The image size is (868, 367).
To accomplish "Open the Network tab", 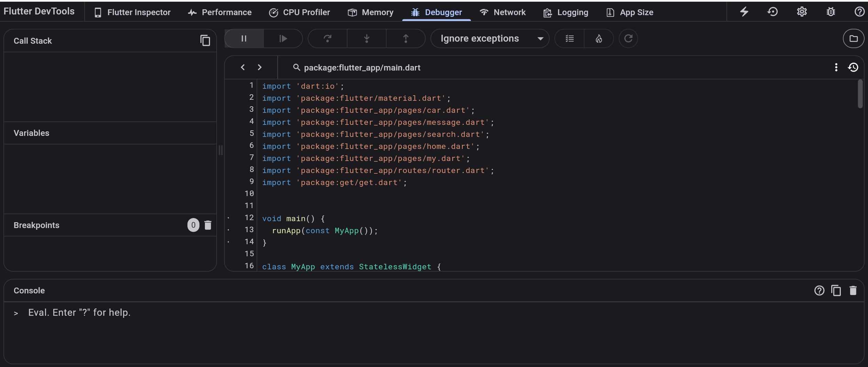I will 503,12.
